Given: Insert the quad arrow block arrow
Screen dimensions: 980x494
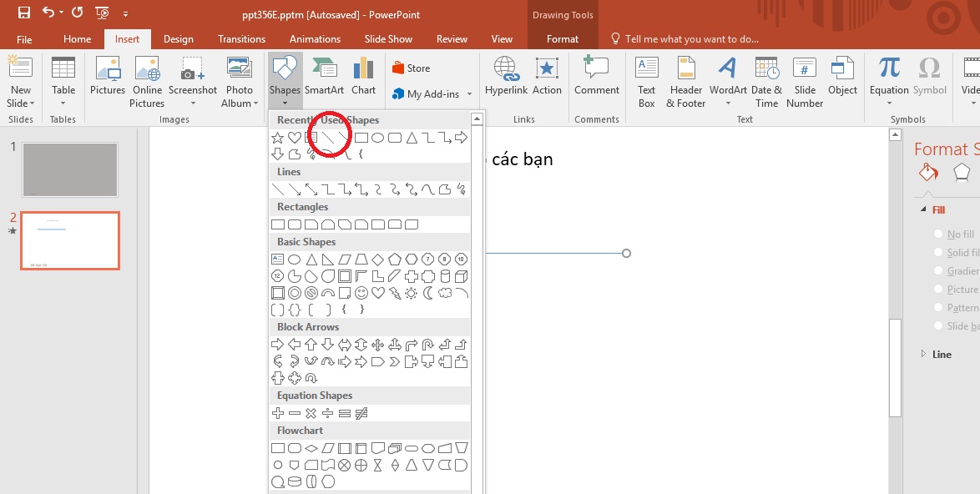Looking at the screenshot, I should 377,344.
